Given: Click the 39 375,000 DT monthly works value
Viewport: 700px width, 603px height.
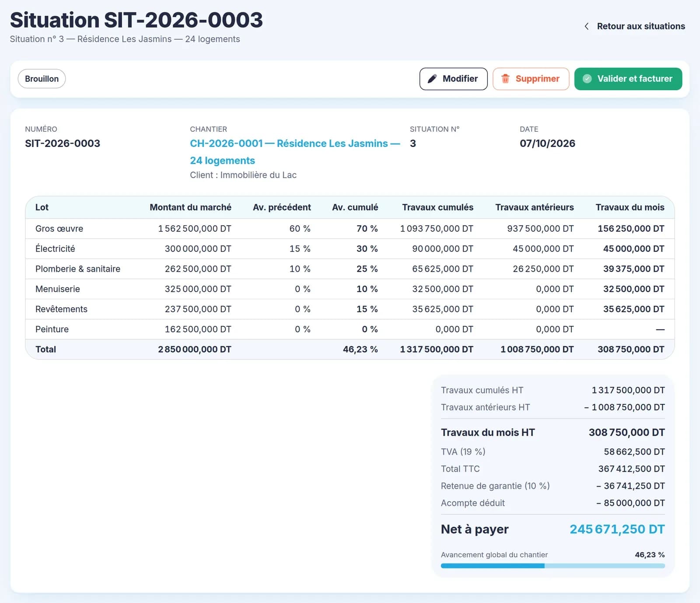Looking at the screenshot, I should [633, 269].
